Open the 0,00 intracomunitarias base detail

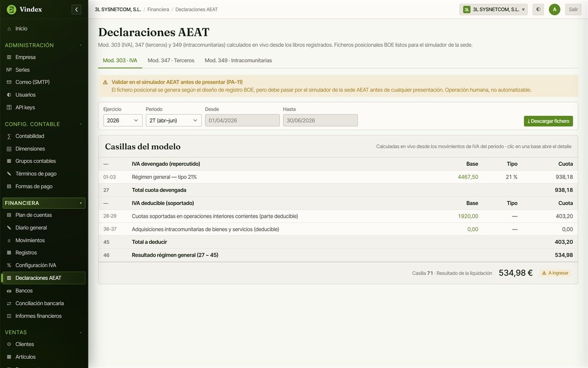click(473, 229)
